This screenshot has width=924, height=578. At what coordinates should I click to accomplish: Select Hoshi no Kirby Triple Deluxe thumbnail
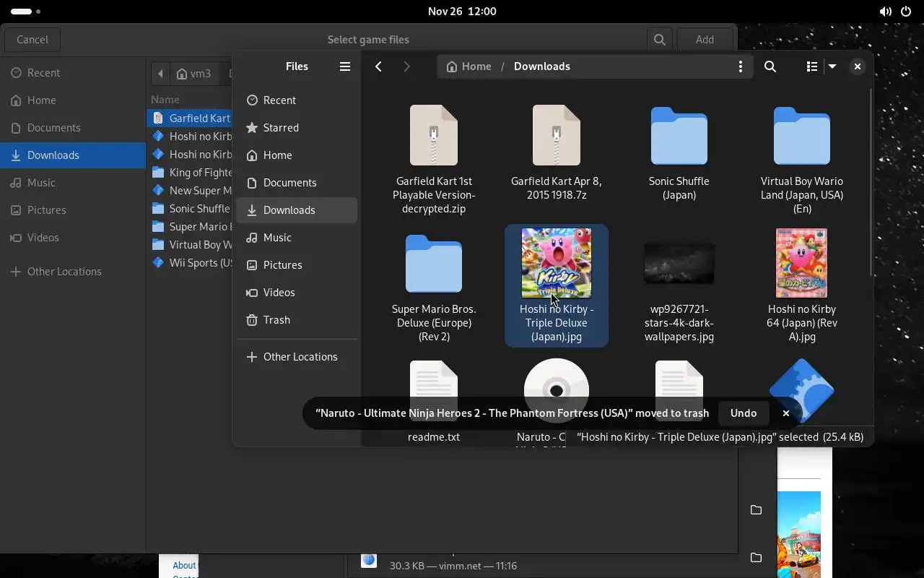pyautogui.click(x=557, y=263)
